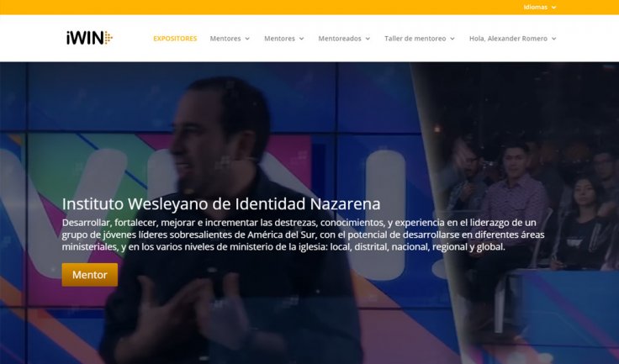Open Mentores menu next to EXPOSITORES

[225, 39]
